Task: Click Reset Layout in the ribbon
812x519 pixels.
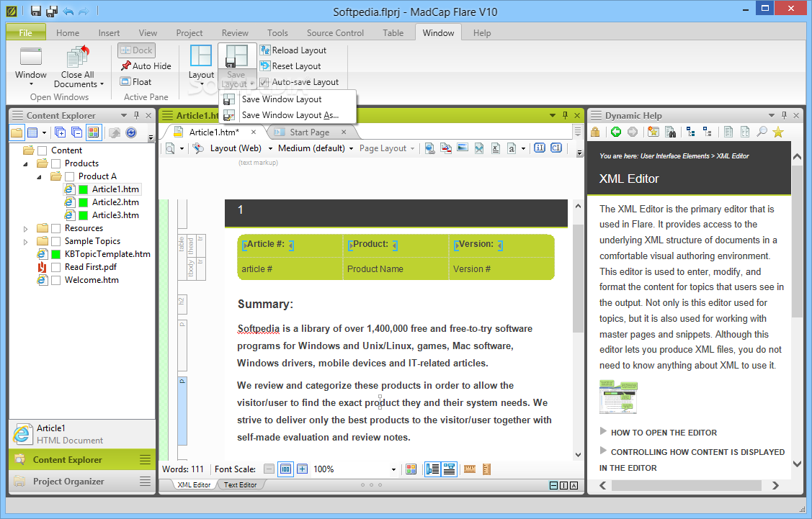Action: coord(290,66)
